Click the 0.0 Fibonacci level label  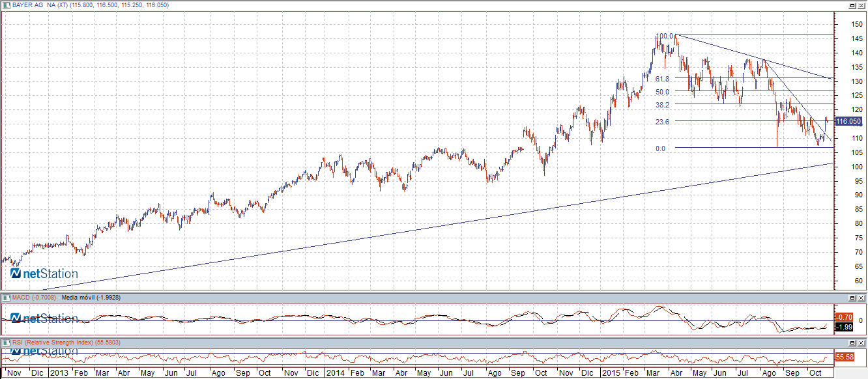pos(660,148)
